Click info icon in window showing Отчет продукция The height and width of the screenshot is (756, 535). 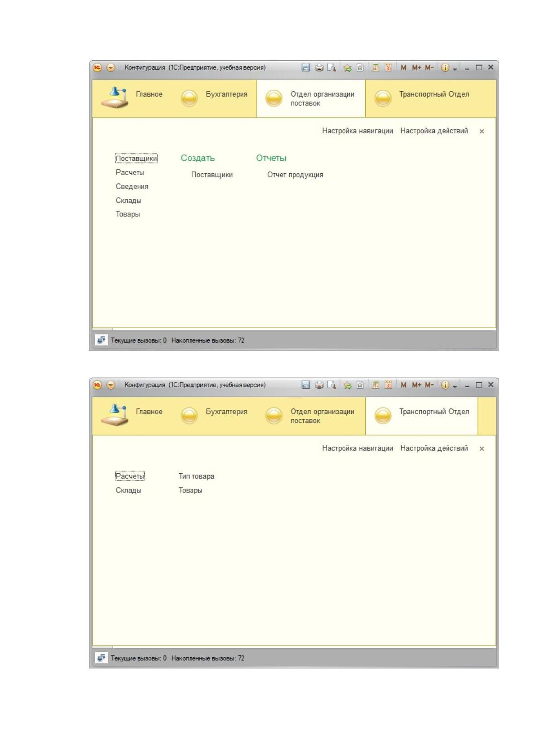(x=445, y=67)
